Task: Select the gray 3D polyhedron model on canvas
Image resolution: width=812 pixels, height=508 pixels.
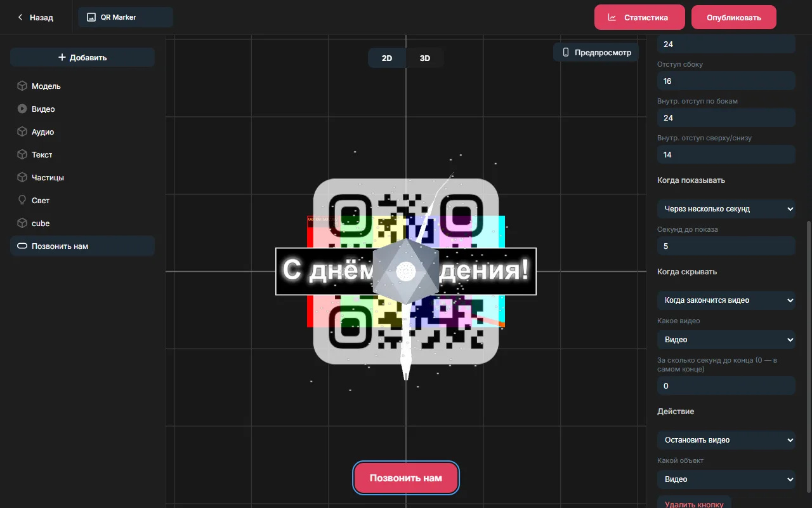Action: pos(406,271)
